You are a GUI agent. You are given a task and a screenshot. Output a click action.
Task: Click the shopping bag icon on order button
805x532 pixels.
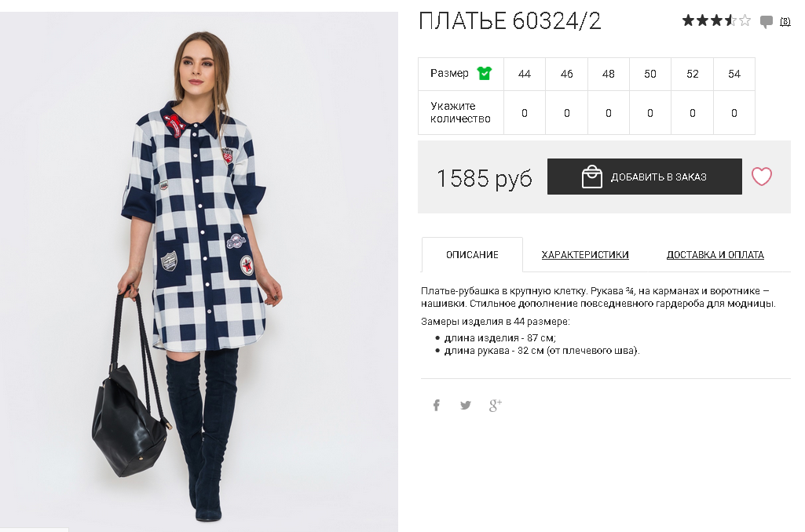(x=591, y=177)
